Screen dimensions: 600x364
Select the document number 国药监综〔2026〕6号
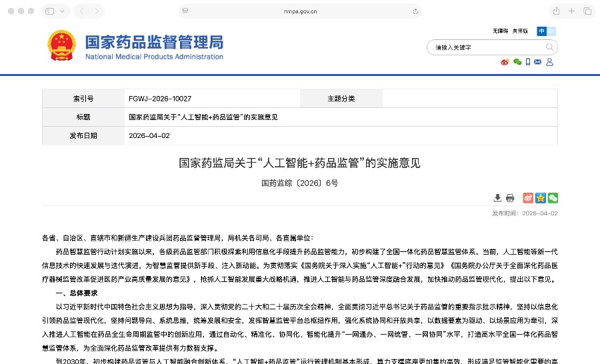299,183
